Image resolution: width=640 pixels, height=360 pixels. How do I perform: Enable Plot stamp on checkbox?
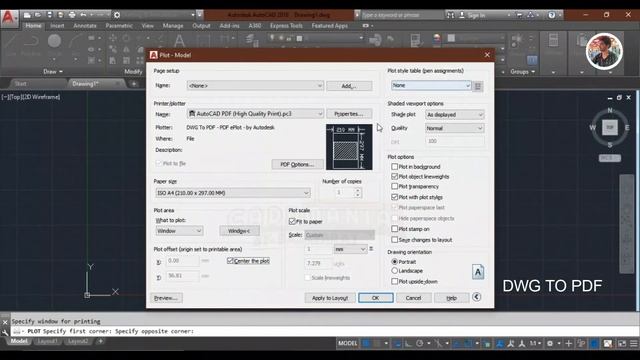coord(394,229)
